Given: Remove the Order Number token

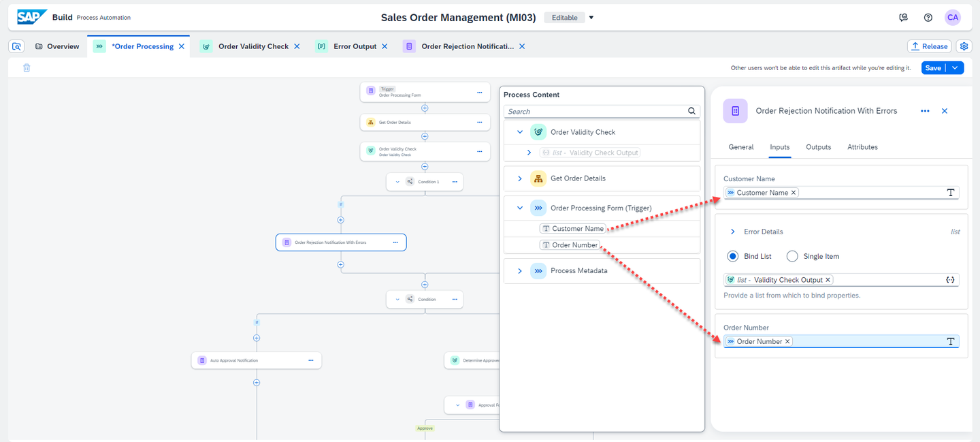Looking at the screenshot, I should pos(787,341).
